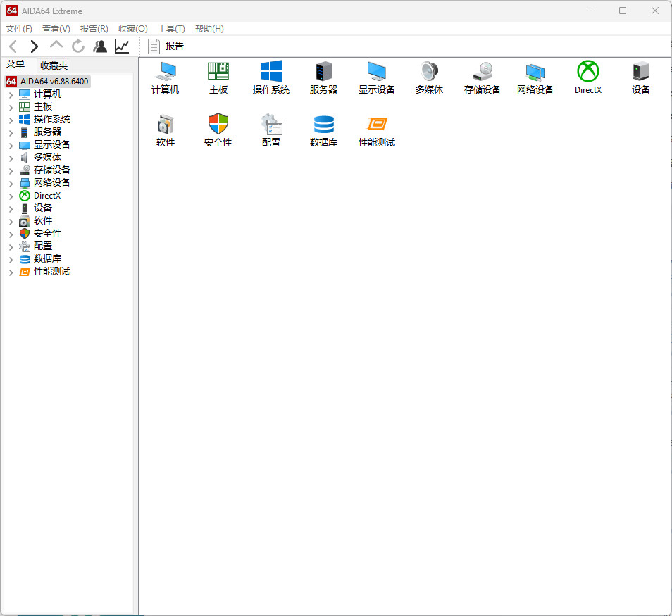Expand the 多媒体 tree node

click(x=11, y=158)
